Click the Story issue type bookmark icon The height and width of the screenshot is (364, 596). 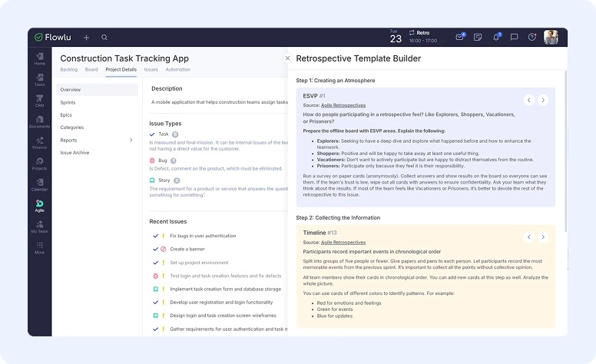[x=152, y=180]
